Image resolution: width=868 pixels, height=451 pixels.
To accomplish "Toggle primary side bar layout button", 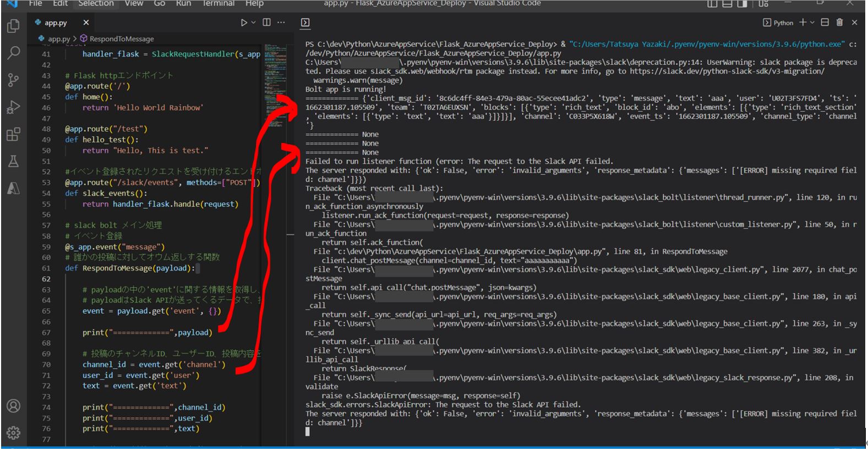I will [x=712, y=4].
